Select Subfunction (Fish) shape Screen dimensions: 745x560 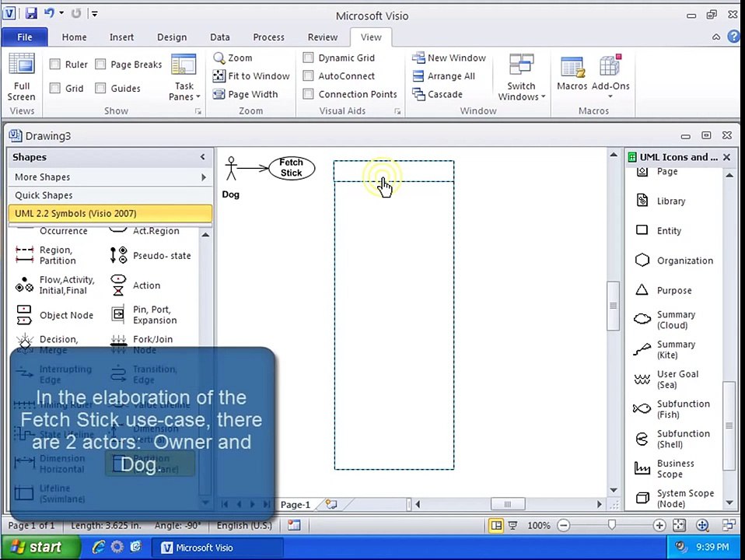(x=672, y=409)
